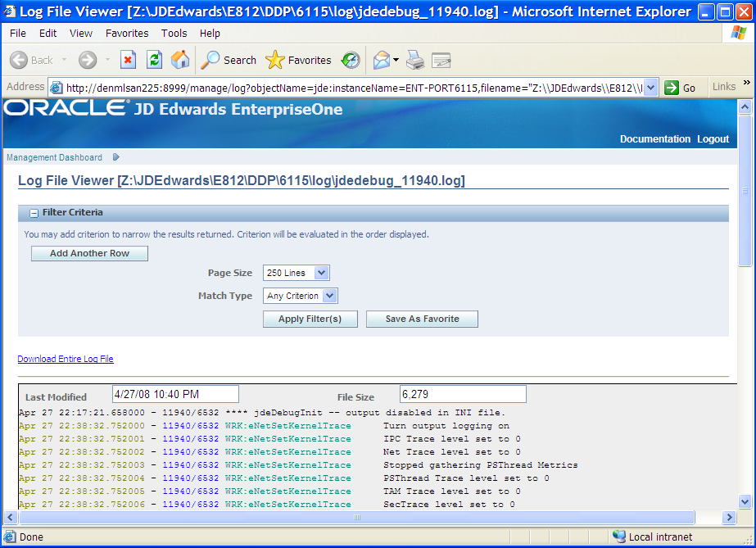This screenshot has width=756, height=548.
Task: Select the 'IPC Trace level set to 0' line
Action: pos(269,439)
